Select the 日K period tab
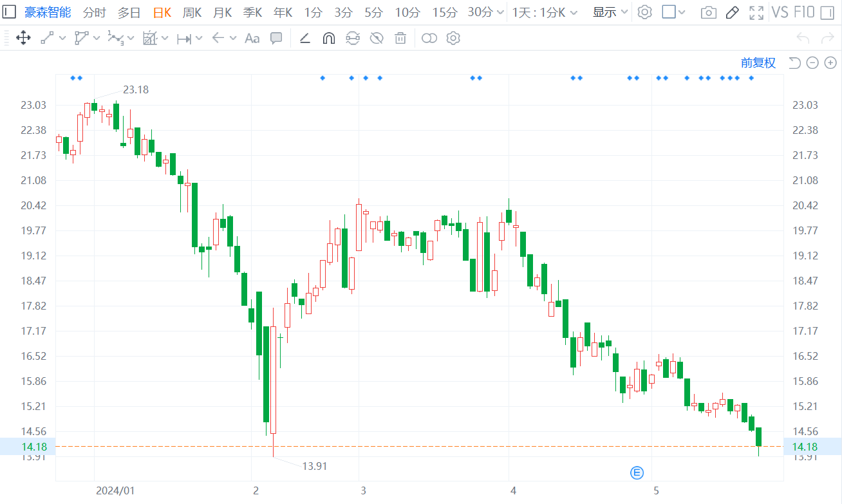842x504 pixels. coord(162,12)
